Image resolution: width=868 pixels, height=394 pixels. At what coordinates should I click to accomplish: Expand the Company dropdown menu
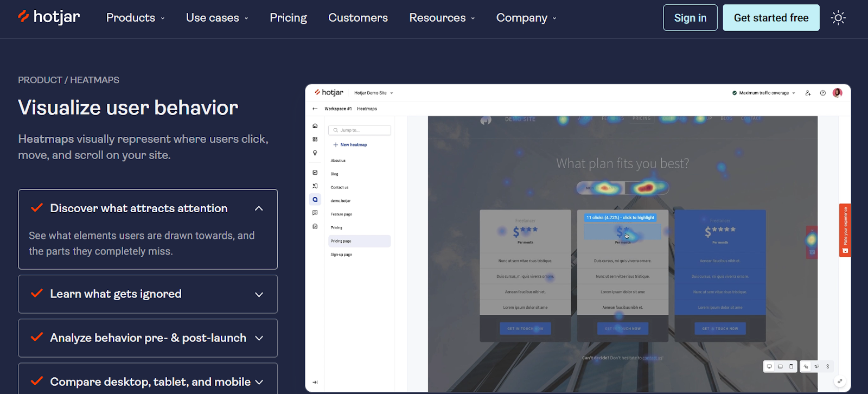(x=526, y=18)
